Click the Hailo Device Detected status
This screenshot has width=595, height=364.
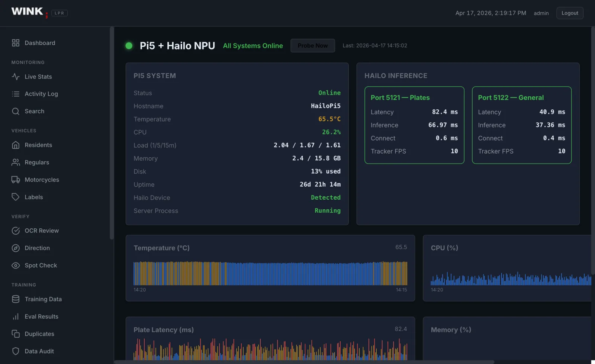[326, 197]
